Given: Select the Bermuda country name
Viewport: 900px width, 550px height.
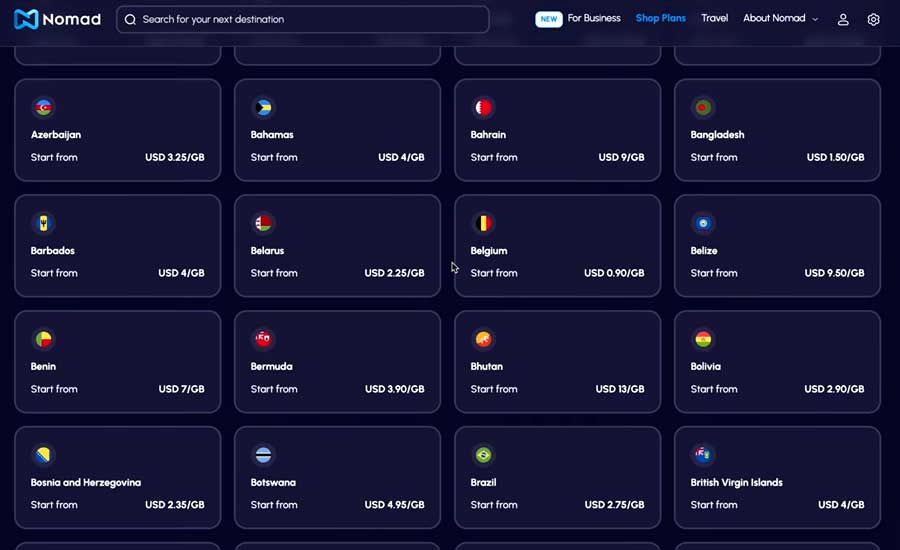Looking at the screenshot, I should [x=271, y=366].
